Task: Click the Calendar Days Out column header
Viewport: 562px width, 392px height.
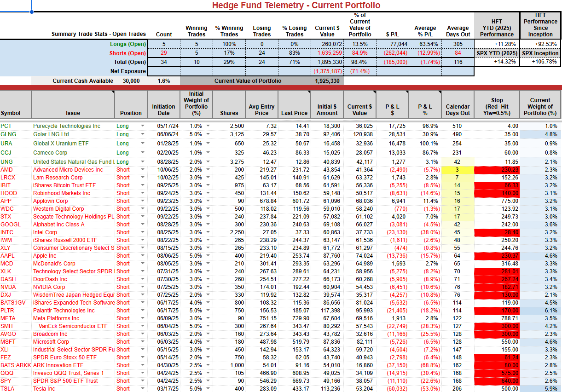Action: 457,104
